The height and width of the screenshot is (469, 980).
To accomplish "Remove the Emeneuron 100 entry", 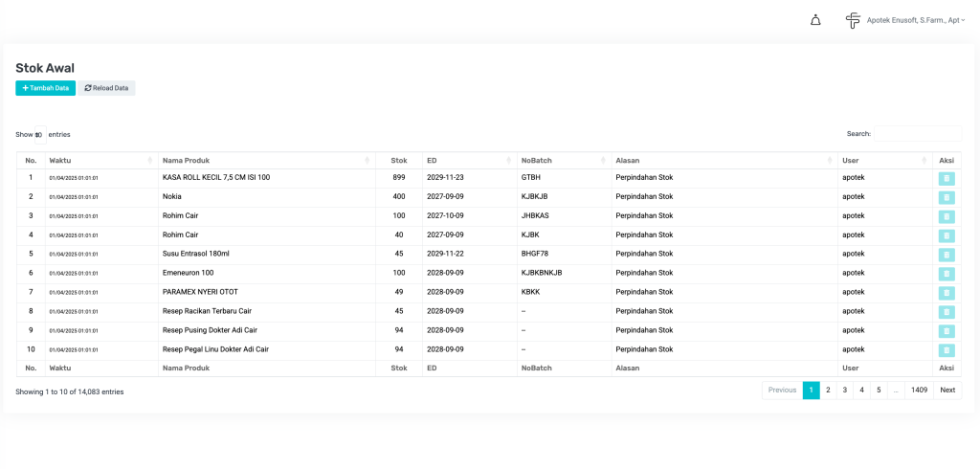I will pos(946,274).
